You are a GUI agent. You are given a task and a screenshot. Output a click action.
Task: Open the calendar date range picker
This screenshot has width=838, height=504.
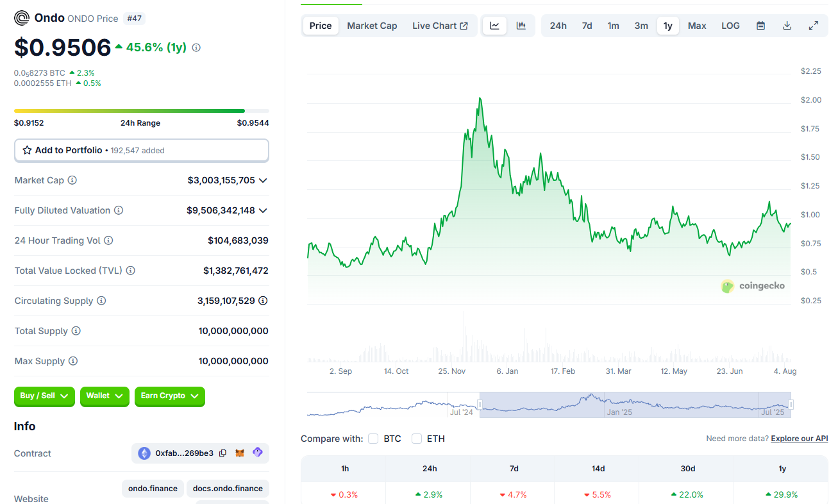click(x=760, y=26)
